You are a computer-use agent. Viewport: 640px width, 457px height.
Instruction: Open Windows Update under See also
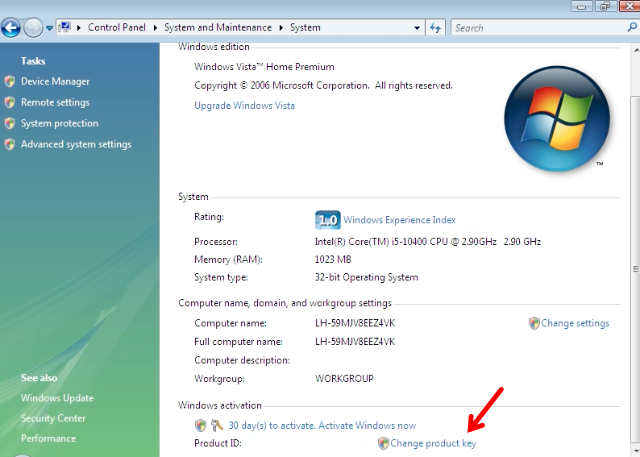(57, 398)
